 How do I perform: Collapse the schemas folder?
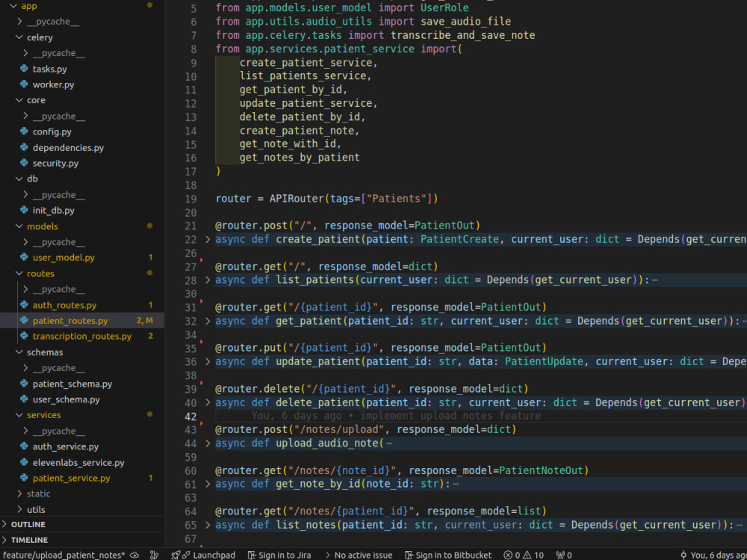point(19,352)
